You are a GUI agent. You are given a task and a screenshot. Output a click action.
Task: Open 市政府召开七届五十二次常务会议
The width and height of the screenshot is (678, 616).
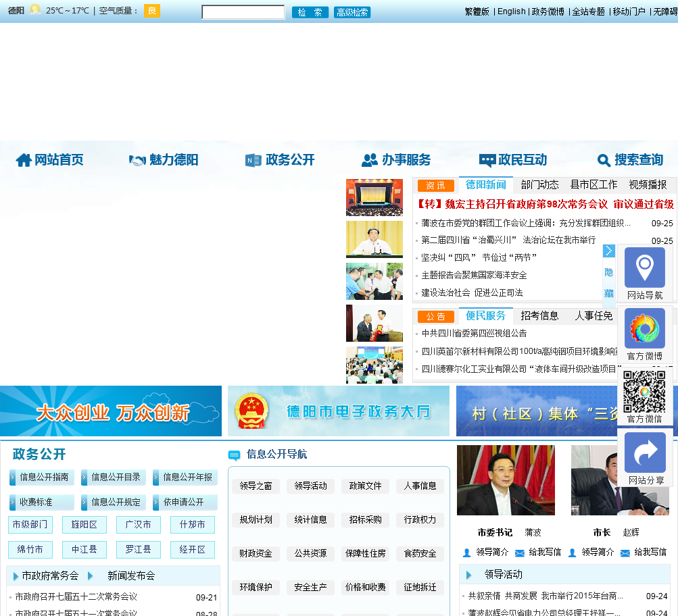coord(76,597)
